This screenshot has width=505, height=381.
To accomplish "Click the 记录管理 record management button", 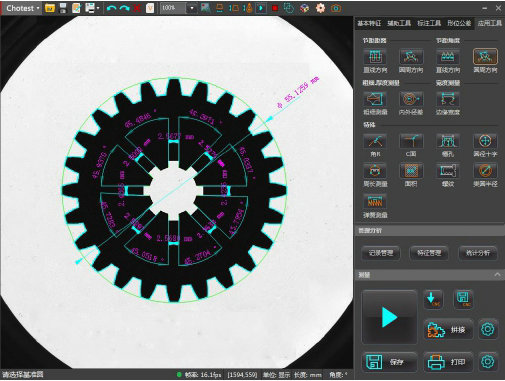I will point(381,253).
